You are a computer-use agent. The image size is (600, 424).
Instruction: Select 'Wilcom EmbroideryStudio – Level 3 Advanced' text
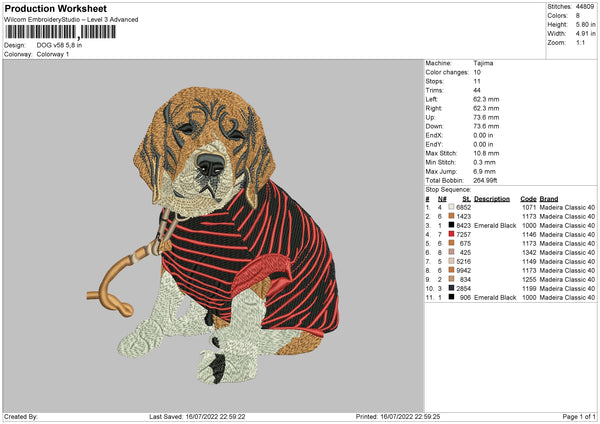tap(71, 20)
